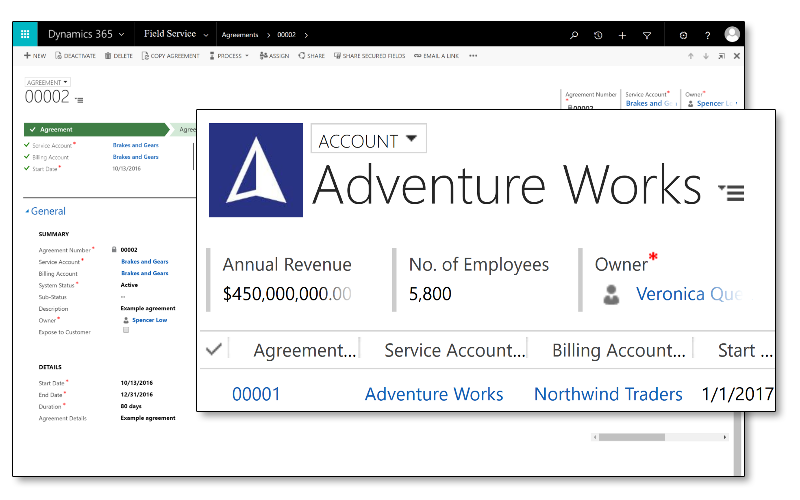Sort by Agreement column header

[x=305, y=351]
